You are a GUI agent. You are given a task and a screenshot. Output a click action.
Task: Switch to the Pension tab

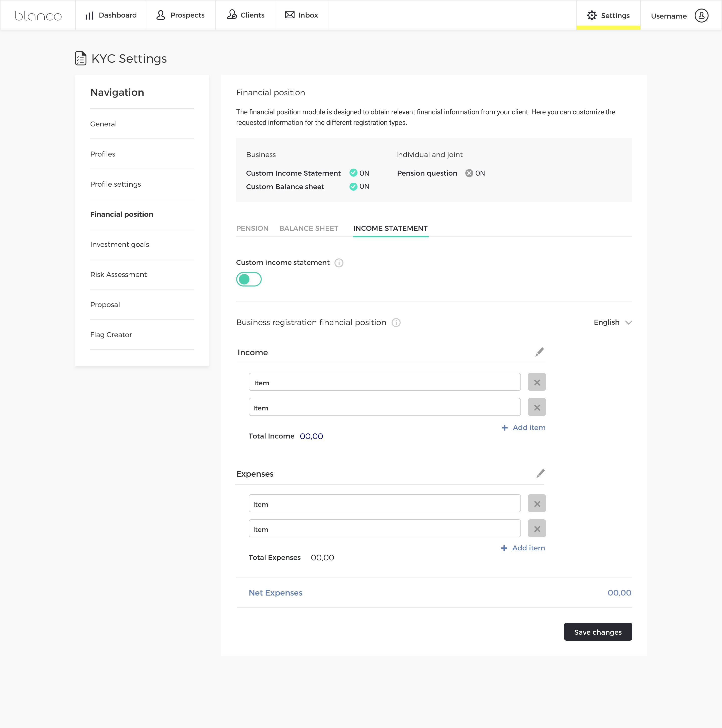pyautogui.click(x=252, y=228)
